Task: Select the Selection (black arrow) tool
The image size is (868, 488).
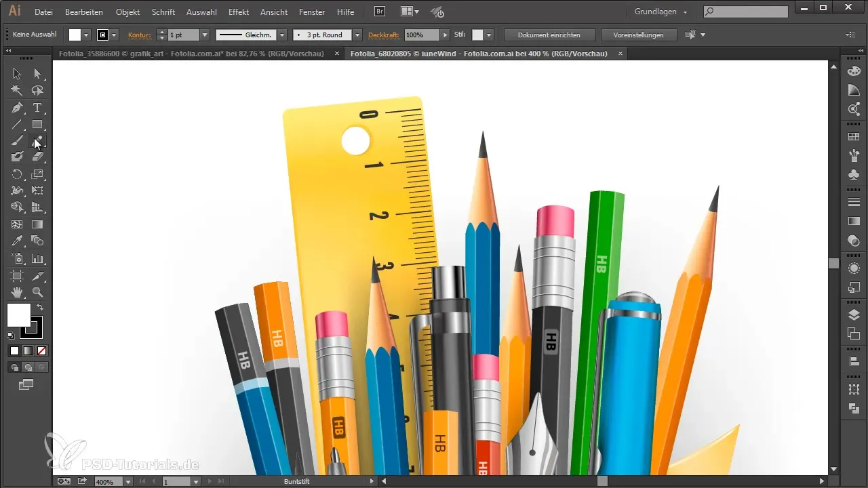Action: coord(17,73)
